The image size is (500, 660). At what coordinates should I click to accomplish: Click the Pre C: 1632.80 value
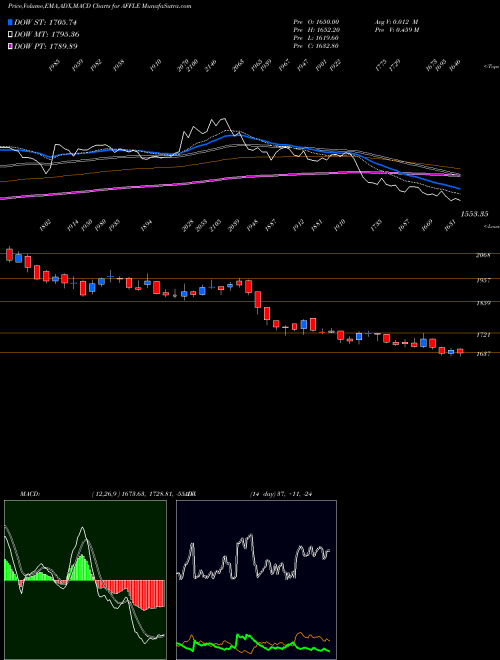pyautogui.click(x=316, y=46)
